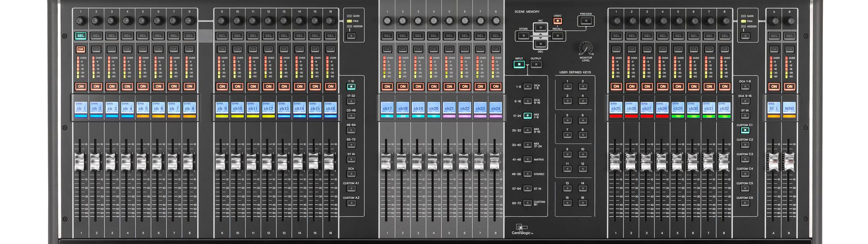Decrement scene with the DEC key

(x=540, y=43)
